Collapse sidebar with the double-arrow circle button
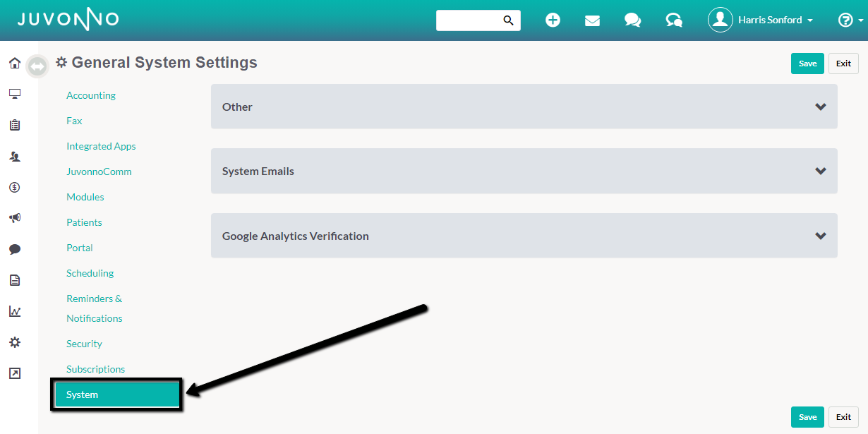This screenshot has height=434, width=868. [37, 66]
